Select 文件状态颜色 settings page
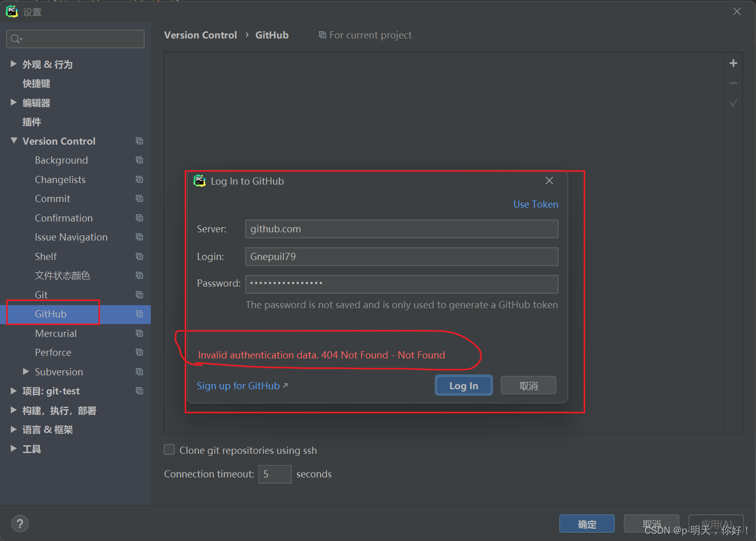The width and height of the screenshot is (756, 541). tap(62, 275)
